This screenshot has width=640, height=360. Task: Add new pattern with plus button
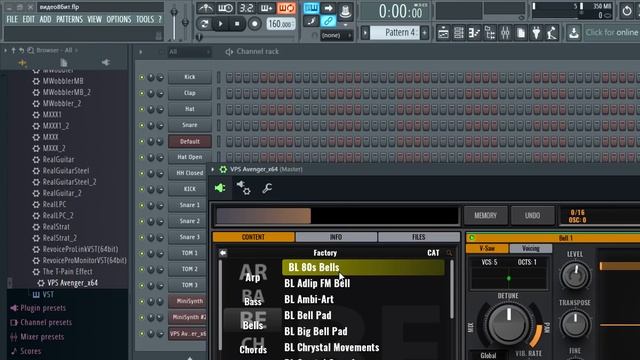[424, 32]
